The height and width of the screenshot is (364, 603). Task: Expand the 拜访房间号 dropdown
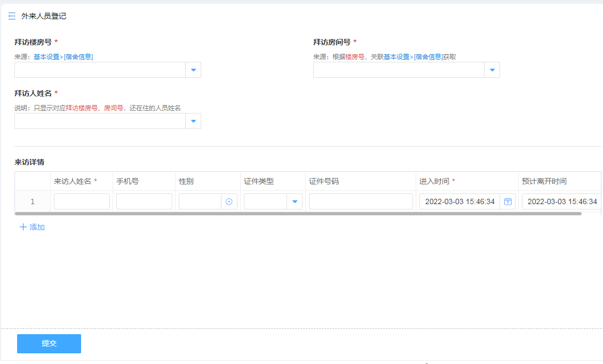[492, 70]
